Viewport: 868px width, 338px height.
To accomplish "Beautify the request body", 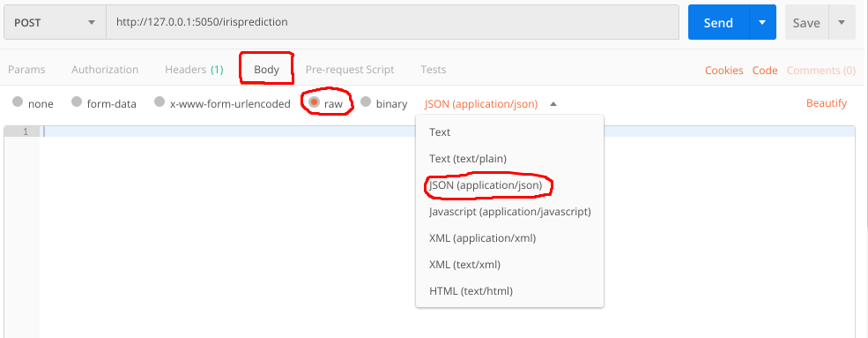I will pos(827,103).
